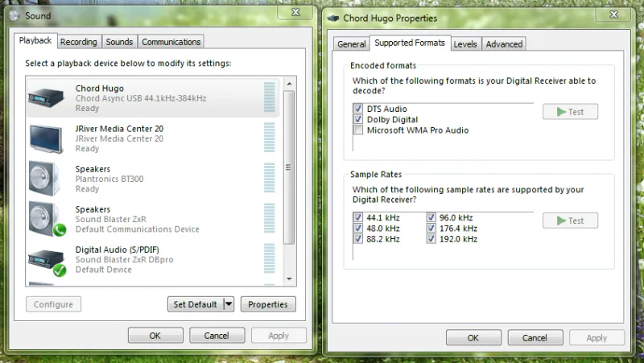Open the Levels tab
This screenshot has width=644, height=363.
point(465,44)
